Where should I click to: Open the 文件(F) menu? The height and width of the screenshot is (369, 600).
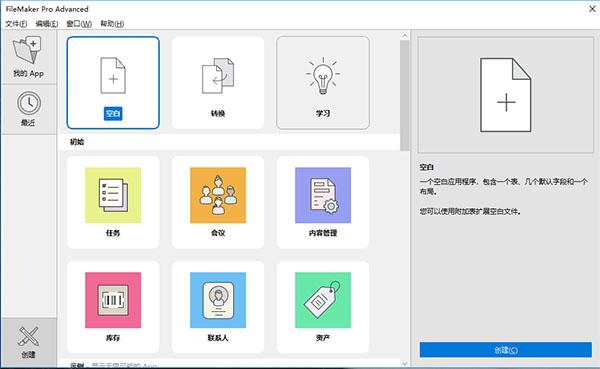click(x=16, y=24)
